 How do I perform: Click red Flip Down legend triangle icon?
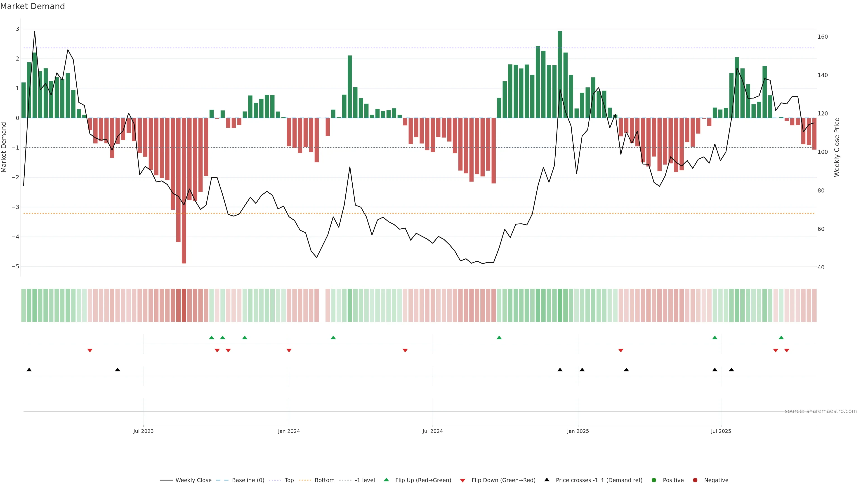(463, 481)
